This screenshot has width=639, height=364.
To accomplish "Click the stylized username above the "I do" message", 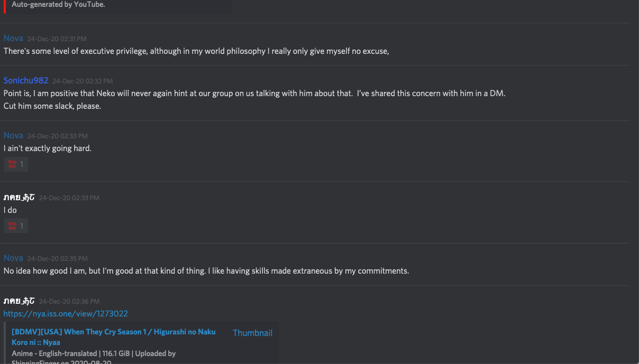I will (19, 197).
